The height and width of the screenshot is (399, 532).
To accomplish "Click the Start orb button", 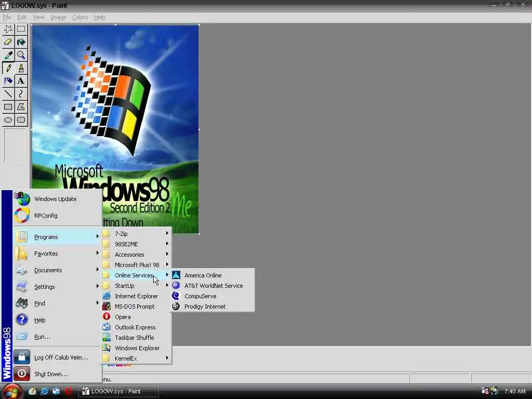I will pos(11,392).
